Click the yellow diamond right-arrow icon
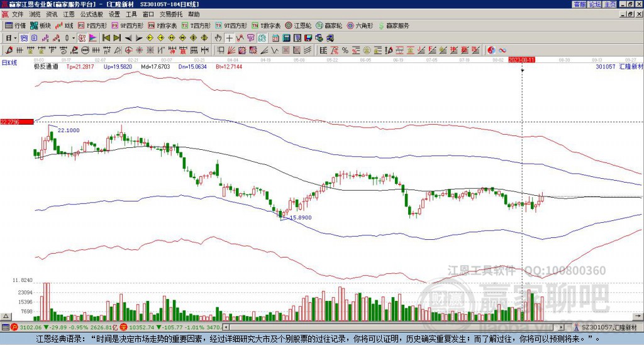This screenshot has height=345, width=644. pyautogui.click(x=160, y=38)
